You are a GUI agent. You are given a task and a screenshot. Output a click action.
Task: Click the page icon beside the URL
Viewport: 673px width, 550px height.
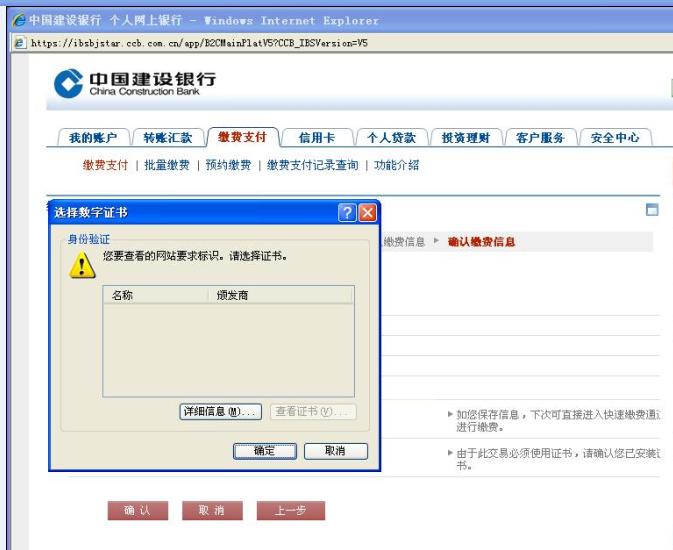click(x=19, y=43)
